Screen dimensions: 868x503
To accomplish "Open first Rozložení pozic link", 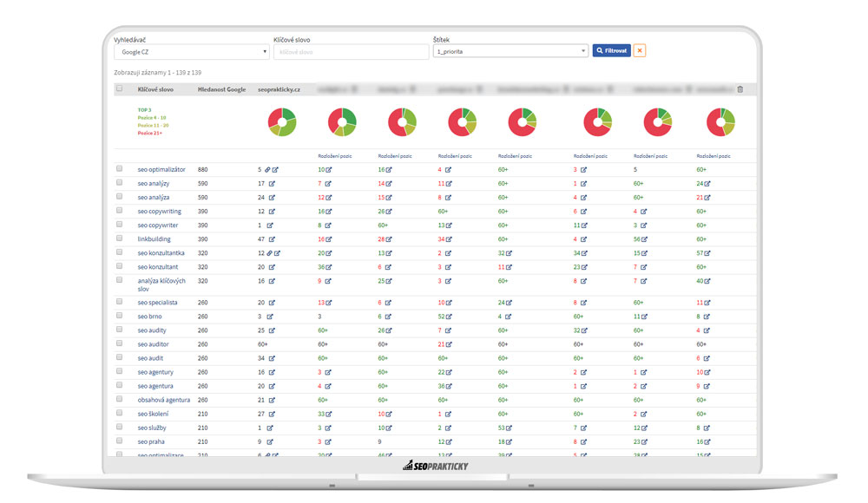I will (x=335, y=156).
